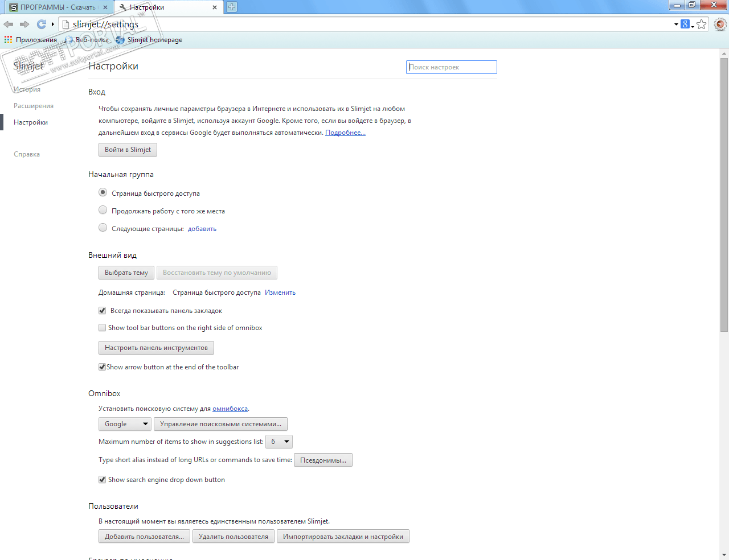Click the Вход section heading
This screenshot has width=729, height=560.
97,92
